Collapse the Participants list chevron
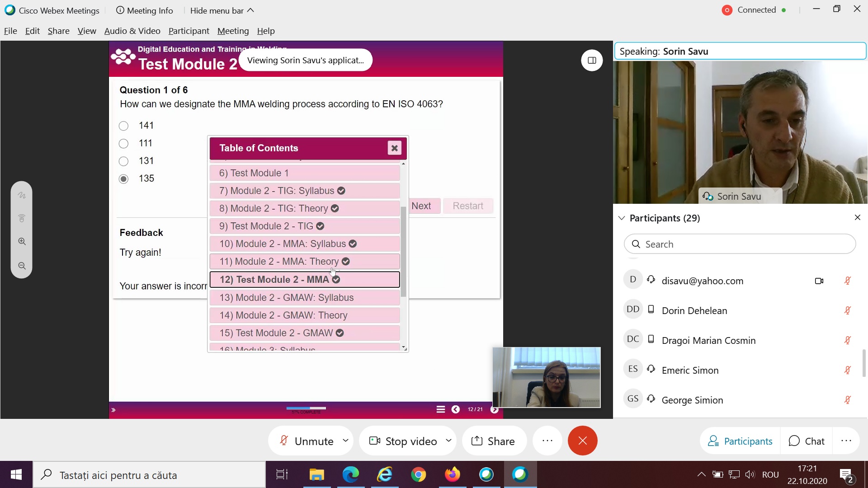This screenshot has height=488, width=868. [622, 218]
